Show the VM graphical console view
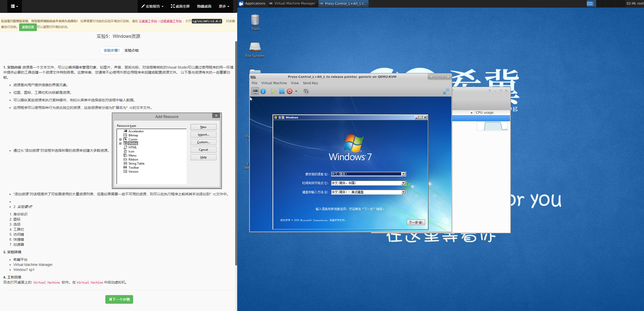 click(255, 91)
